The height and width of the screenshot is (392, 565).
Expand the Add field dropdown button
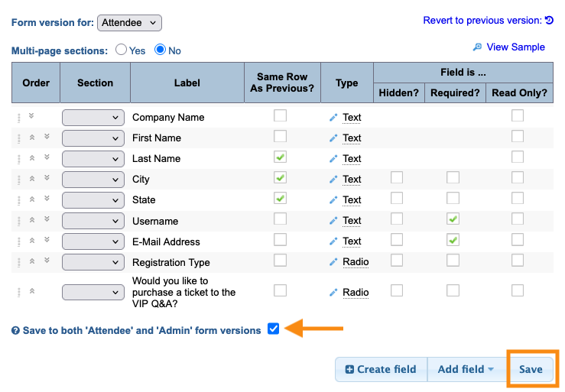click(466, 369)
